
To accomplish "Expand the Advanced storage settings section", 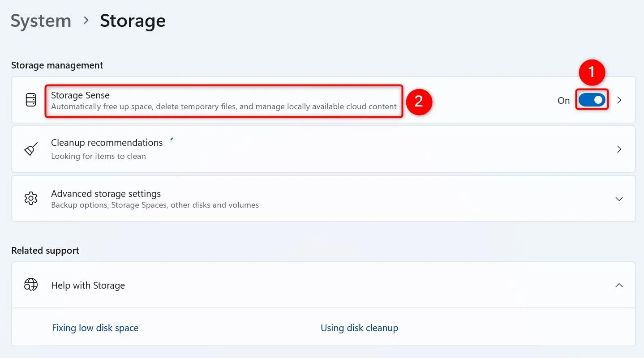I will coord(619,198).
